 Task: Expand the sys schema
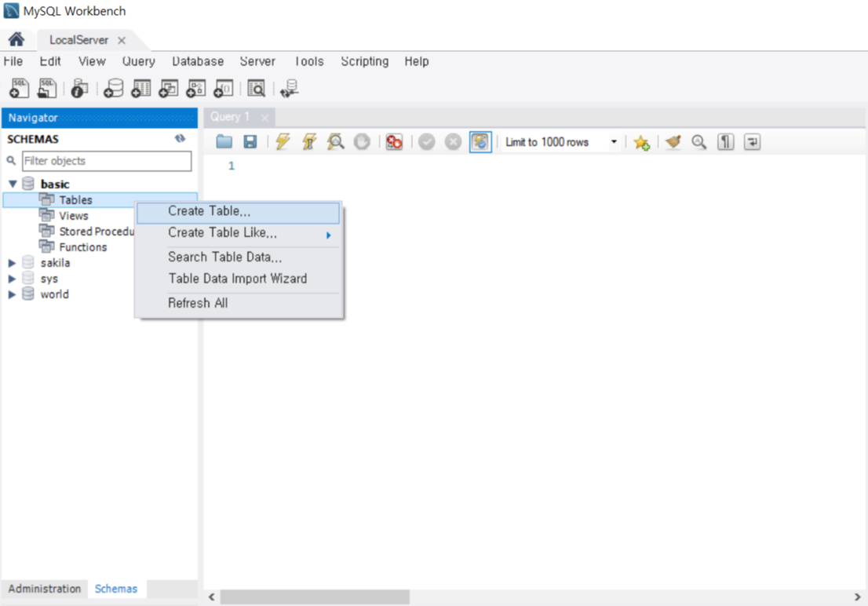tap(12, 279)
